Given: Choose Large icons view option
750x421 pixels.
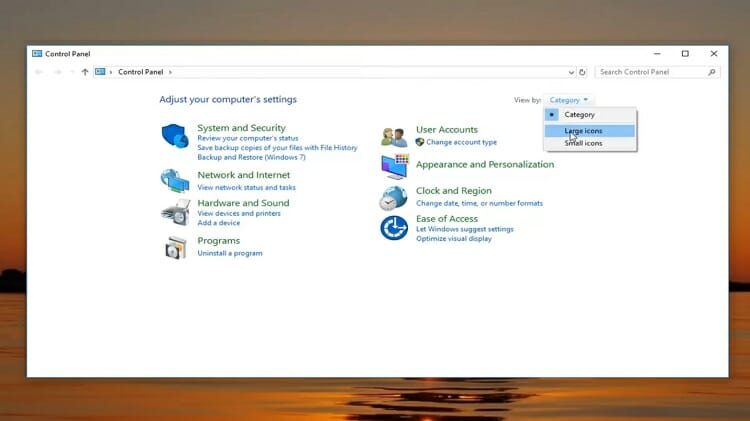Looking at the screenshot, I should [590, 131].
